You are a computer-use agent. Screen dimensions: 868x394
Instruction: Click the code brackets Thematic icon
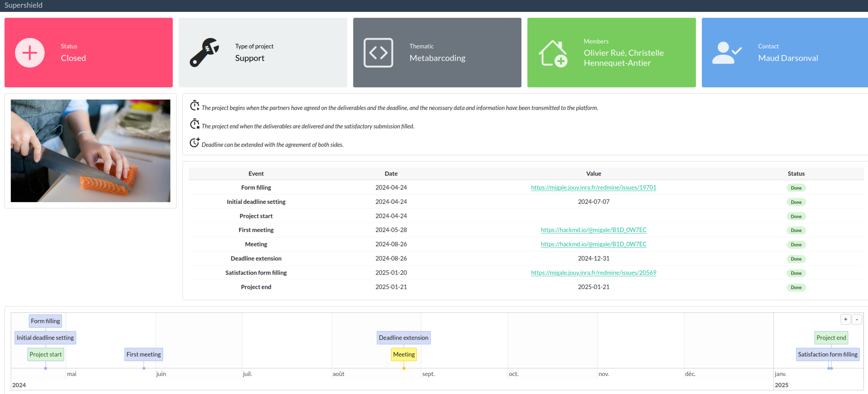point(378,53)
